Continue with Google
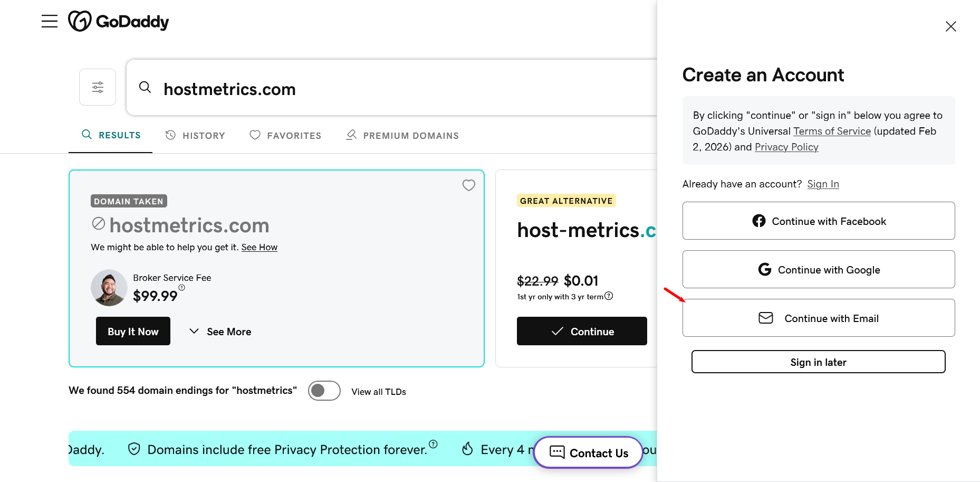The width and height of the screenshot is (980, 482). coord(819,269)
